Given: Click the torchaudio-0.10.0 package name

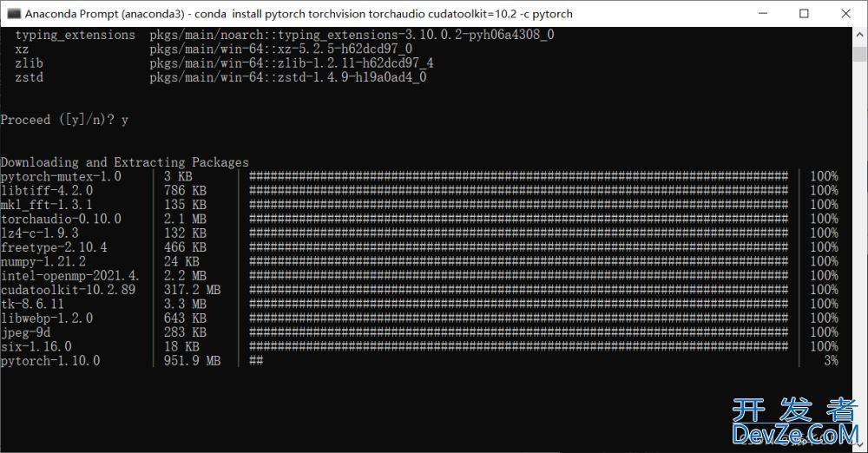Looking at the screenshot, I should [x=61, y=219].
